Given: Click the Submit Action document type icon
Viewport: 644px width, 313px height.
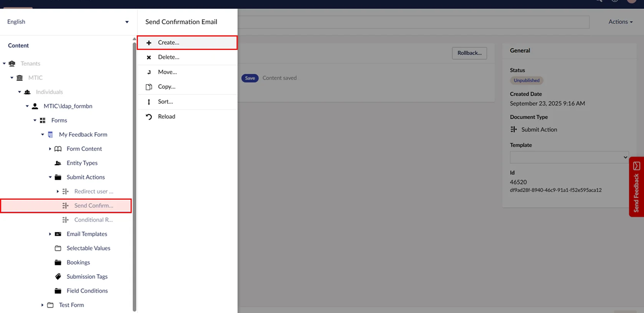Looking at the screenshot, I should pos(513,129).
